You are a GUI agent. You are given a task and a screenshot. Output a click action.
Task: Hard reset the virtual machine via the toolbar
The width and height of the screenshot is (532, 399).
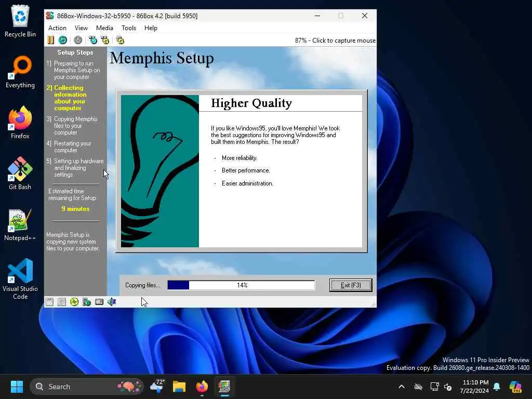[x=63, y=40]
